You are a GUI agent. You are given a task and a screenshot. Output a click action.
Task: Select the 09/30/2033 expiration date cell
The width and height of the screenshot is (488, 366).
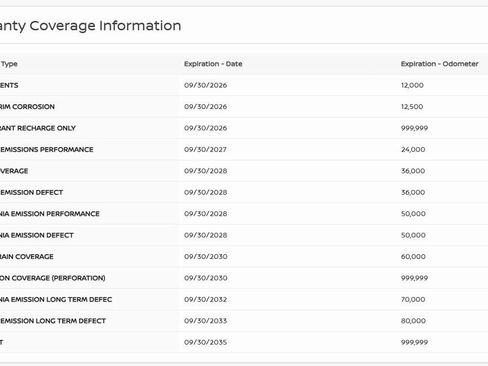coord(205,321)
